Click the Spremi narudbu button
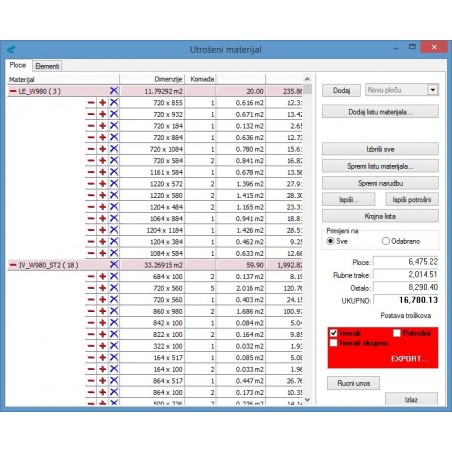The height and width of the screenshot is (452, 452). tap(380, 183)
